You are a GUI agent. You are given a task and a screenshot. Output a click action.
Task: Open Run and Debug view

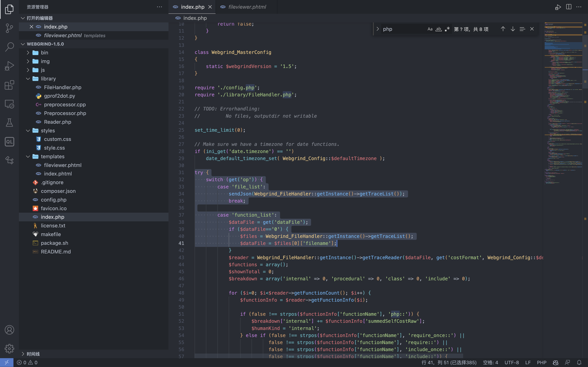[x=9, y=66]
